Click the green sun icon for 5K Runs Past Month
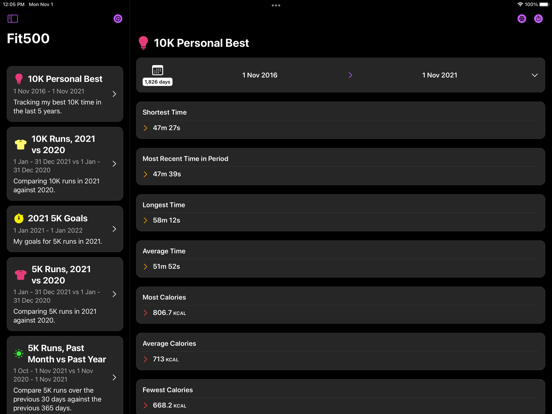The width and height of the screenshot is (552, 414). tap(19, 353)
